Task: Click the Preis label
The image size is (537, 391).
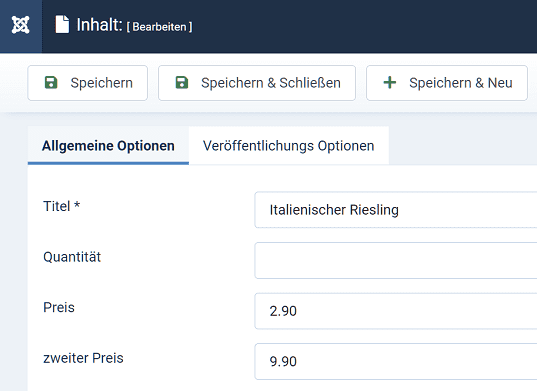Action: point(59,307)
